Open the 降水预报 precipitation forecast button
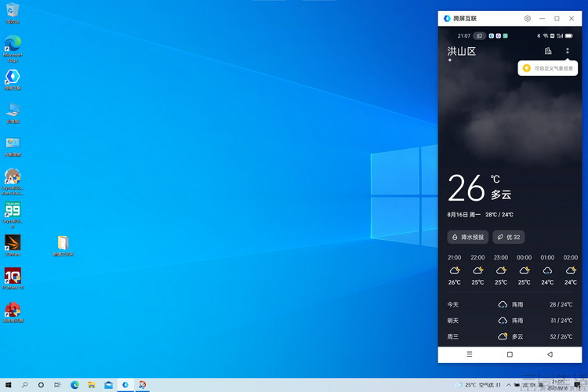 468,237
